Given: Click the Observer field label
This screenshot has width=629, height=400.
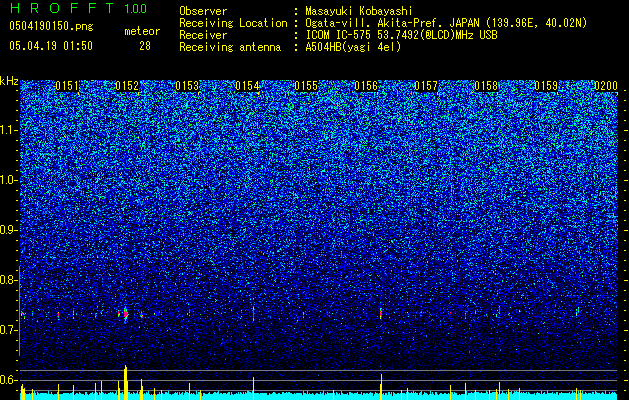Looking at the screenshot, I should pos(203,11).
